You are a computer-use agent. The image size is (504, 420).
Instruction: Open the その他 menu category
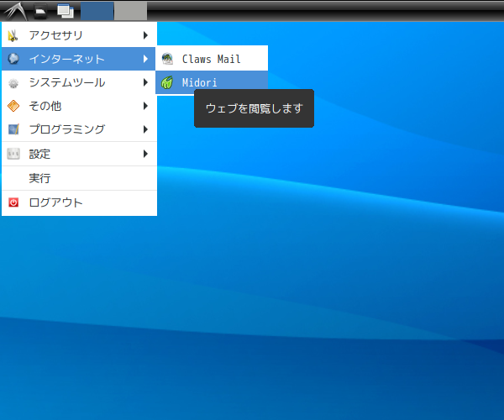pos(80,106)
